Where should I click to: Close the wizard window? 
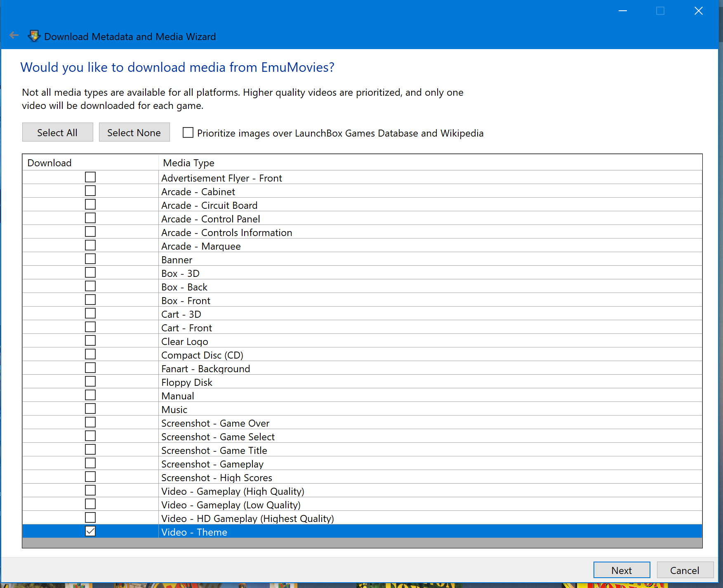[698, 11]
